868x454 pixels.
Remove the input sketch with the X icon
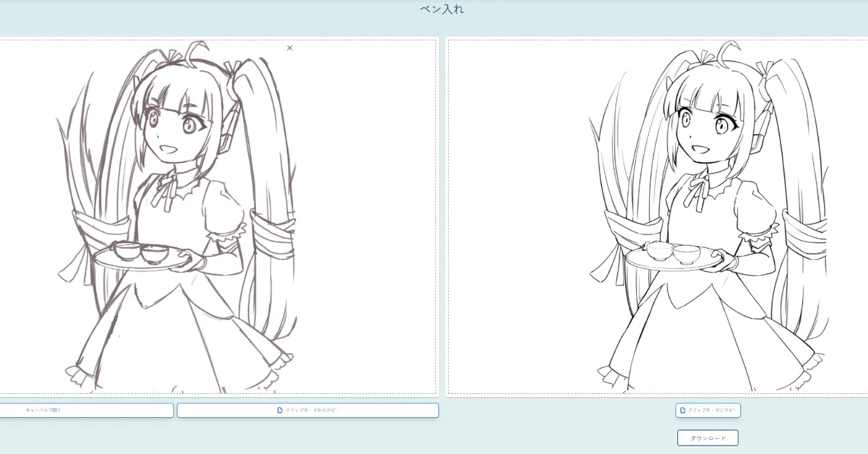(289, 48)
